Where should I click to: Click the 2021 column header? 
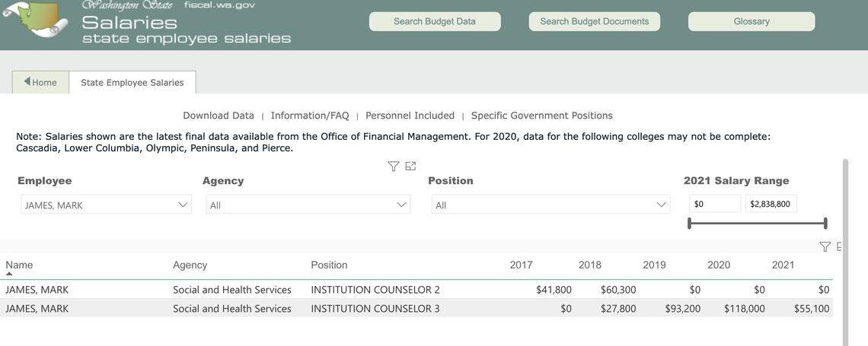[x=783, y=265]
